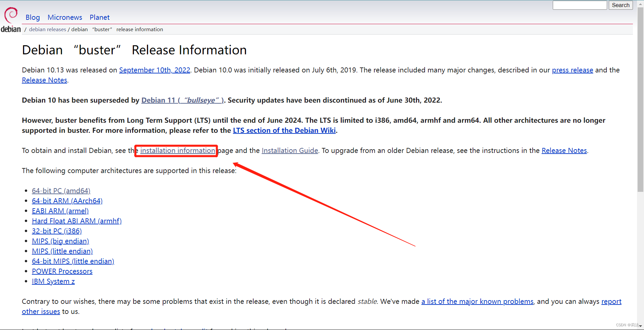The height and width of the screenshot is (330, 644).
Task: Select the POWER Processors link
Action: coord(62,271)
